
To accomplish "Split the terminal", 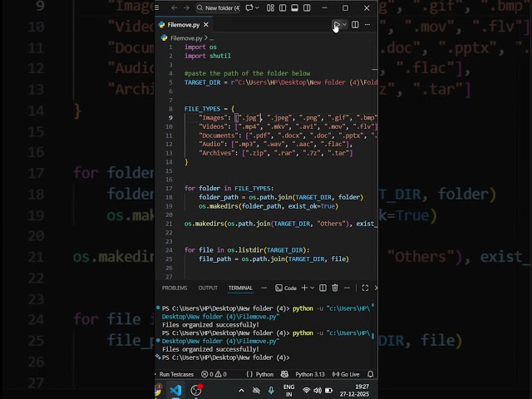I will pos(323,288).
